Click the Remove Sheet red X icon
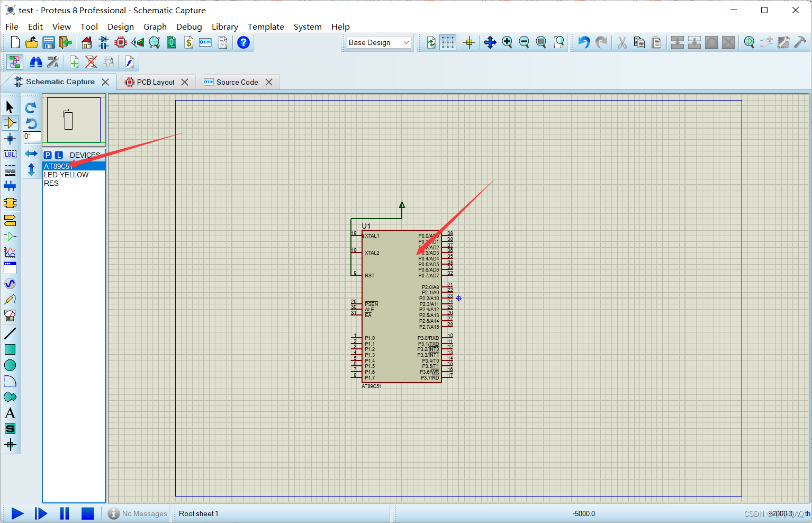 pos(91,62)
